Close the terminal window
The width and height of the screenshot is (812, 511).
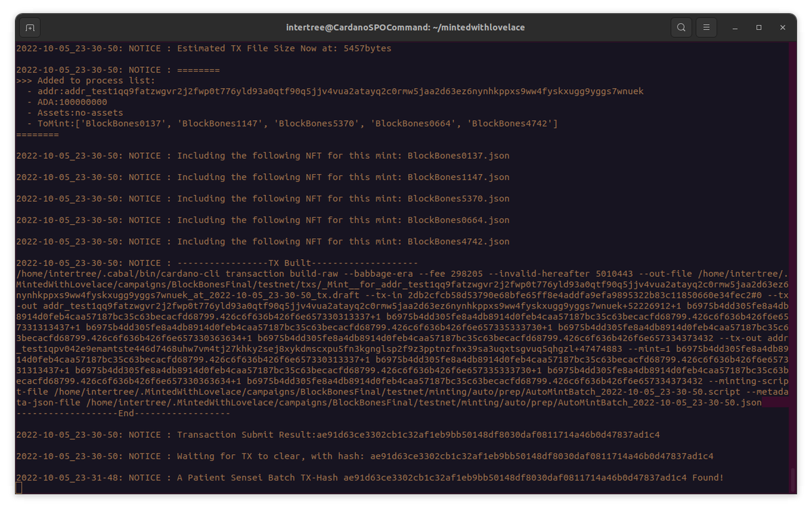(x=783, y=28)
